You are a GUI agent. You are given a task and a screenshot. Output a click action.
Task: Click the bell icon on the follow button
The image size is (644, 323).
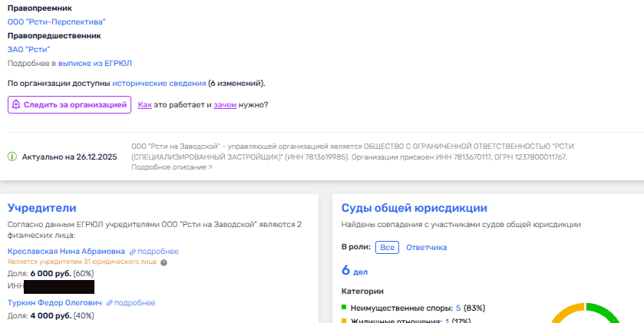point(16,105)
